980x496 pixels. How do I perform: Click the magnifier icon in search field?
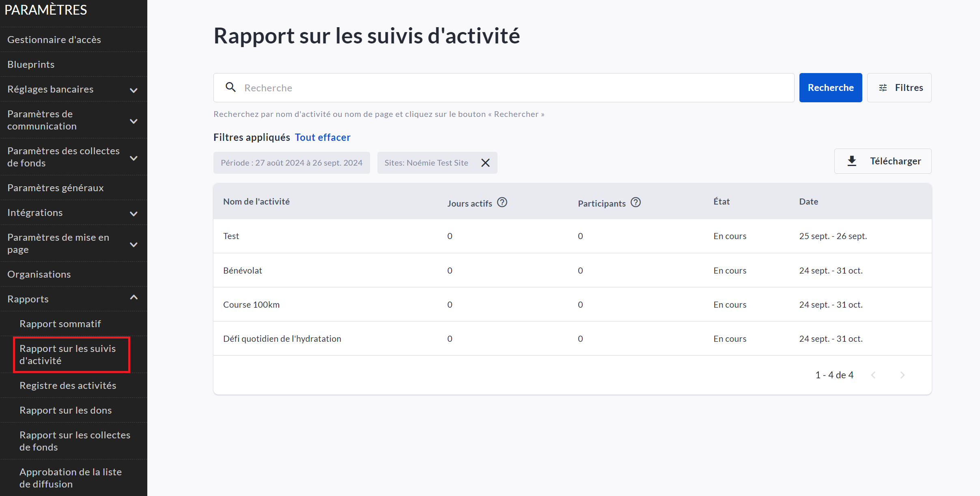tap(230, 87)
